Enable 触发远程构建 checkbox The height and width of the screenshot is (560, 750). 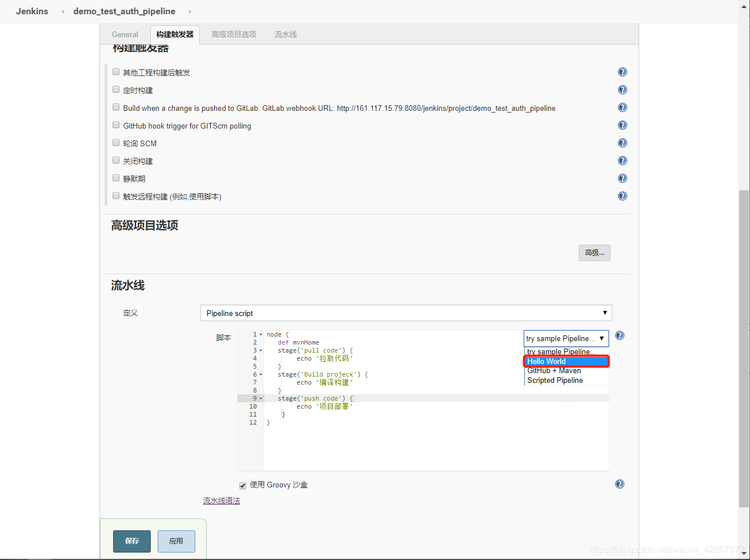[116, 196]
